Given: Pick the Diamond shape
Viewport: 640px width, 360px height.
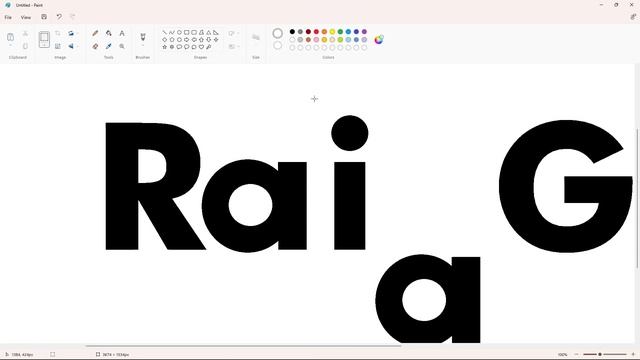Looking at the screenshot, I should point(164,40).
